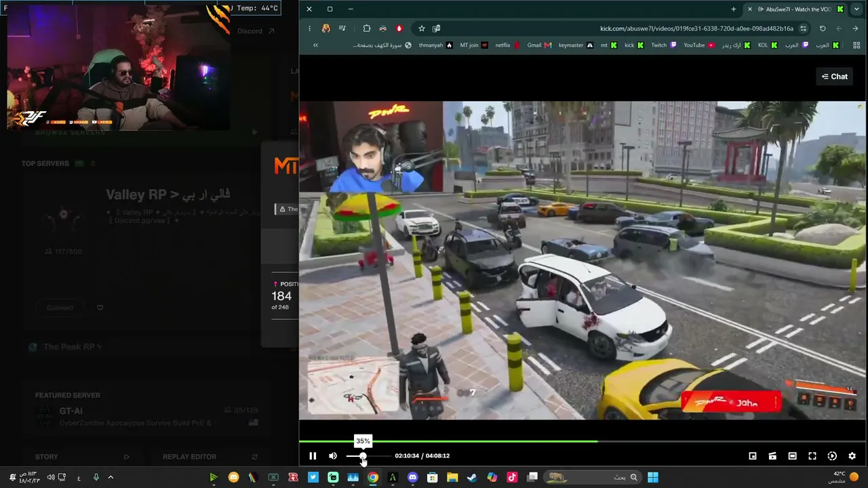Open the thmanyah bookmark
This screenshot has height=488, width=868.
435,45
